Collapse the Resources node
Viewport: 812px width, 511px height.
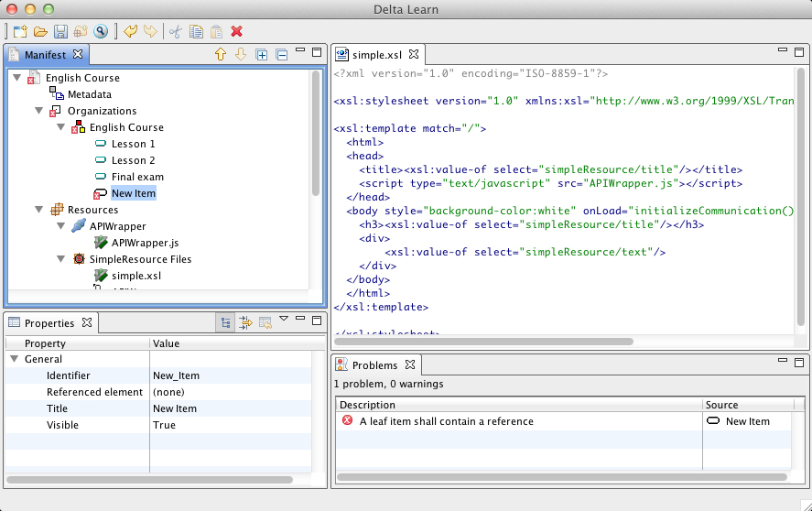pyautogui.click(x=38, y=210)
